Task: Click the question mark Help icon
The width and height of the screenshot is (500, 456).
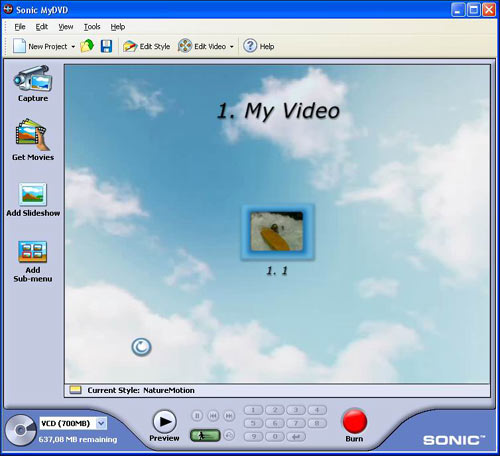Action: coord(250,46)
